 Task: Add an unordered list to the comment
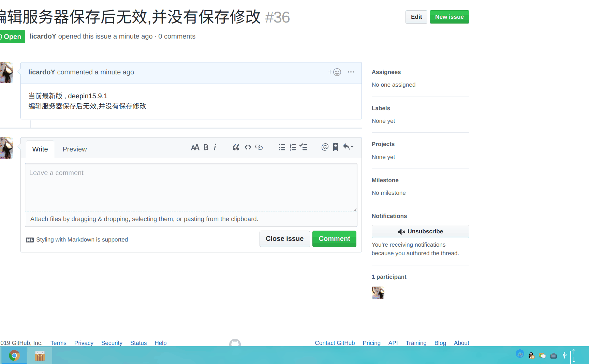coord(282,147)
